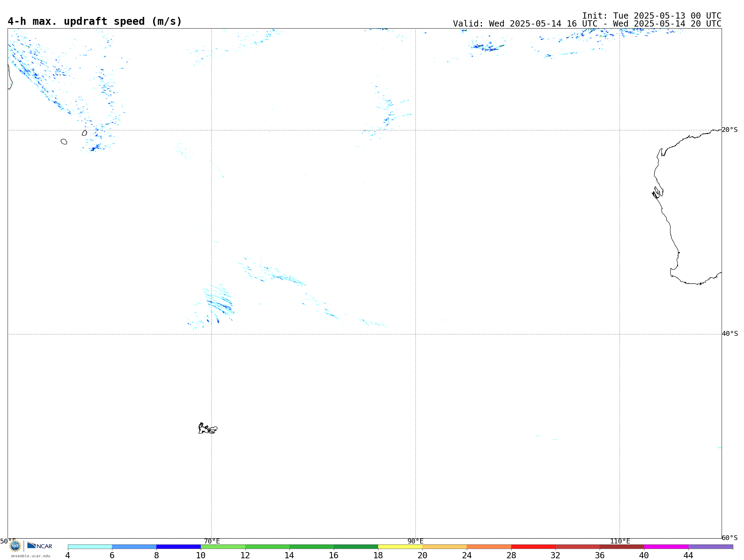Click the light green 10-12 colorbar swatch
Viewport: 744px width, 560px height.
point(223,547)
